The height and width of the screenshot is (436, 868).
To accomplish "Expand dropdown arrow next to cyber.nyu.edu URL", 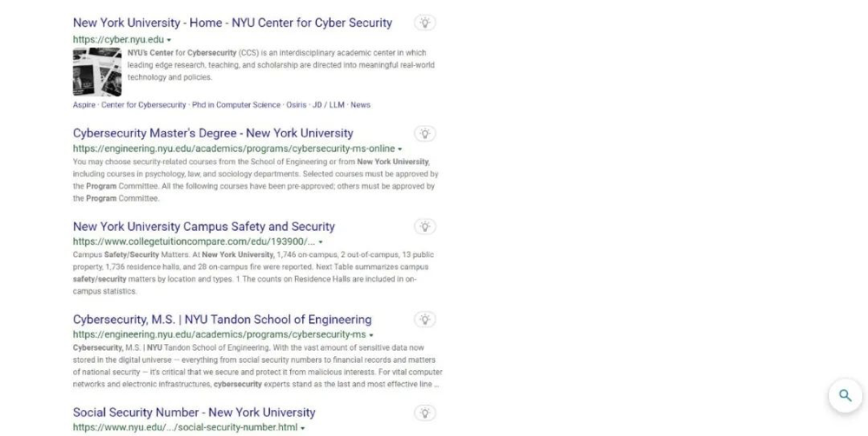I will tap(169, 41).
